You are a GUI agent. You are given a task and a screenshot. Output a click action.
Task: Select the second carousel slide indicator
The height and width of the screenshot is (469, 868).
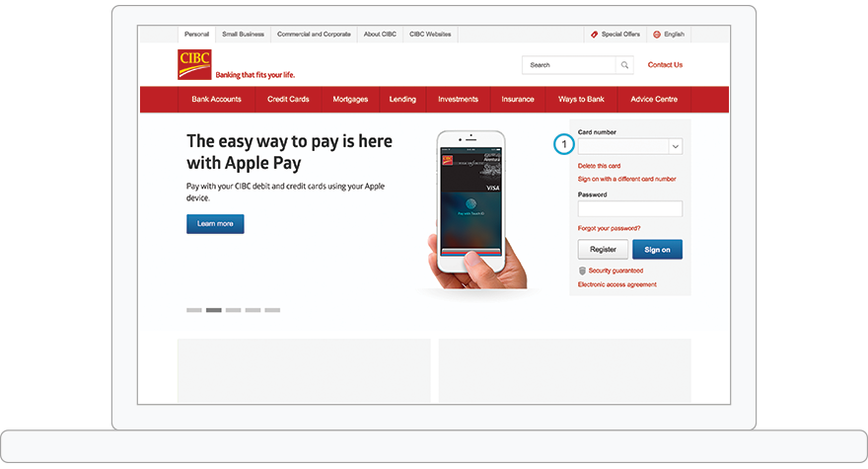pos(213,310)
